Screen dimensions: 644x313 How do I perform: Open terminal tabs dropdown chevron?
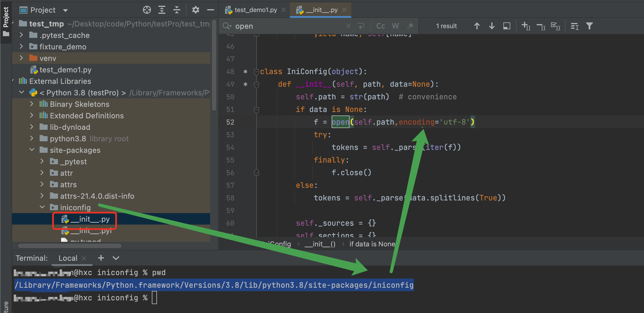[x=116, y=258]
